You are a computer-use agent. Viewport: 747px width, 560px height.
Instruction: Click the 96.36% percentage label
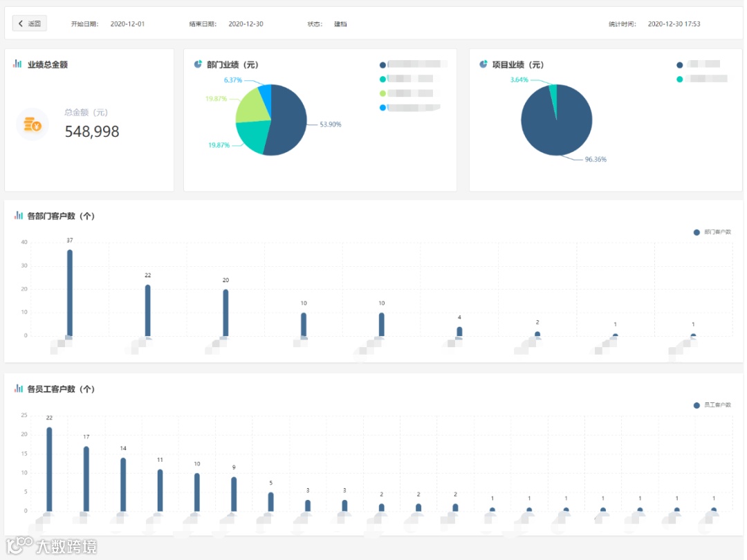click(x=596, y=159)
